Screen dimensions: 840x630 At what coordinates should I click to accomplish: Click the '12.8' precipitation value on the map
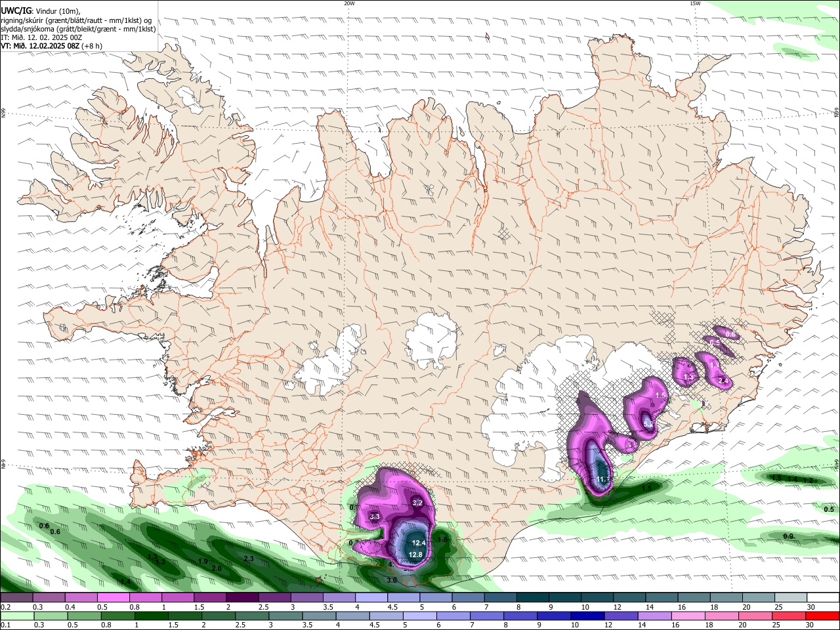click(x=415, y=555)
